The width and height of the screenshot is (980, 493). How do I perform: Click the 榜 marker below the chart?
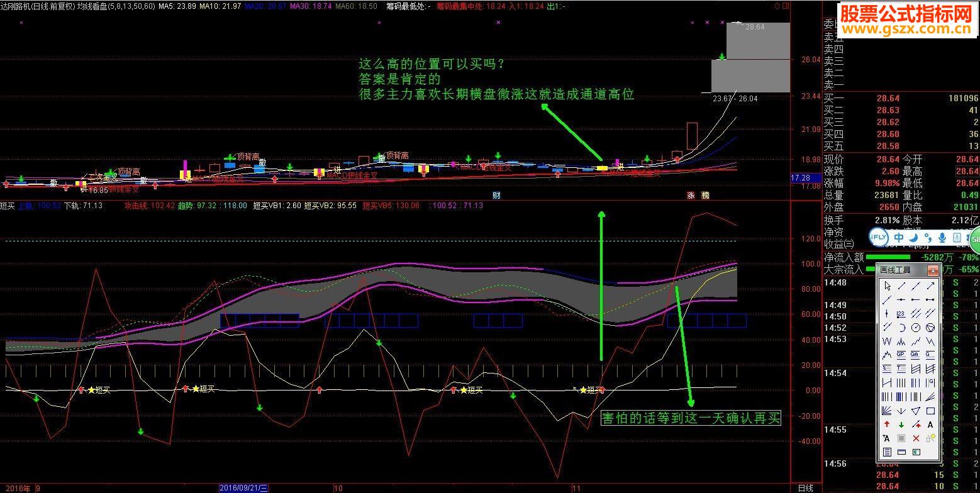pos(705,196)
